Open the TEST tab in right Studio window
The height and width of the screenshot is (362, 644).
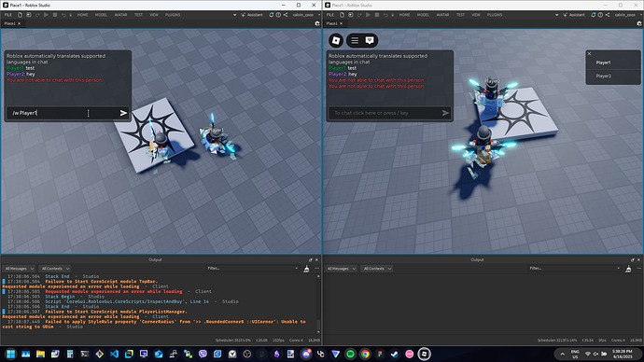tap(460, 15)
